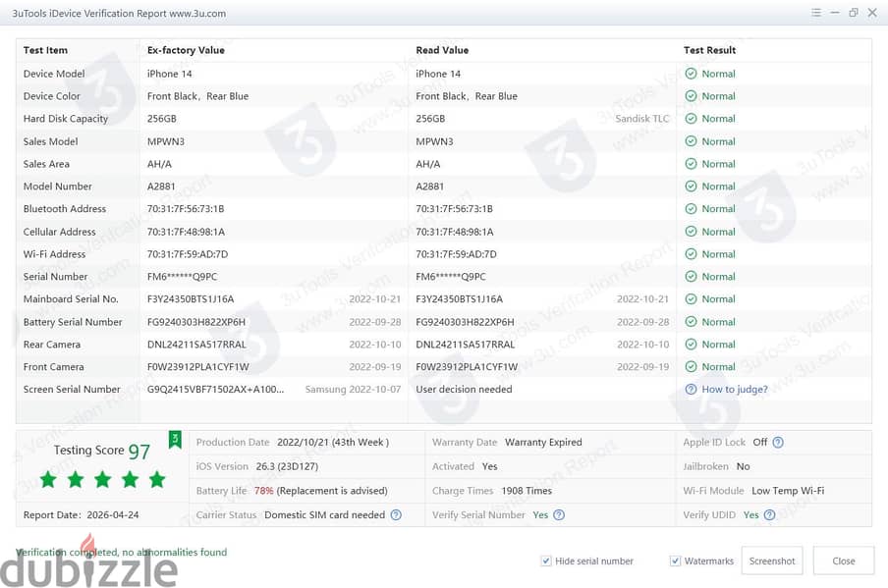Click Verification completed status message
This screenshot has height=588, width=888.
(x=121, y=552)
